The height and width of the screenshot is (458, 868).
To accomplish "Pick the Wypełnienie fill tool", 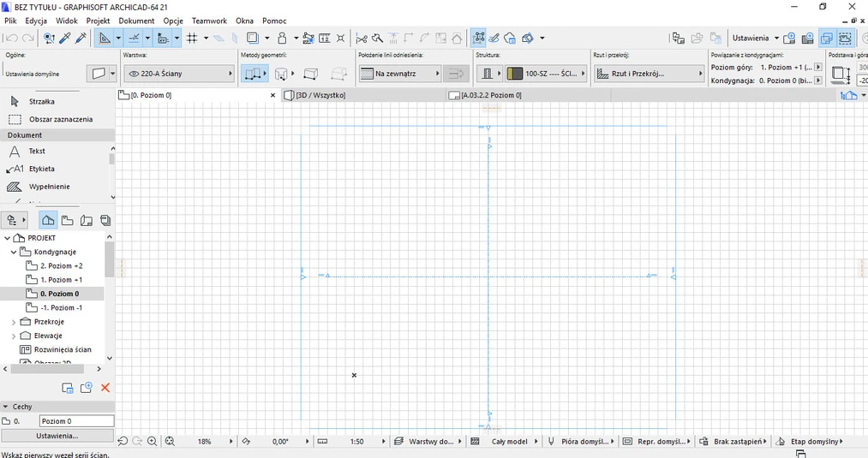I will (x=49, y=186).
